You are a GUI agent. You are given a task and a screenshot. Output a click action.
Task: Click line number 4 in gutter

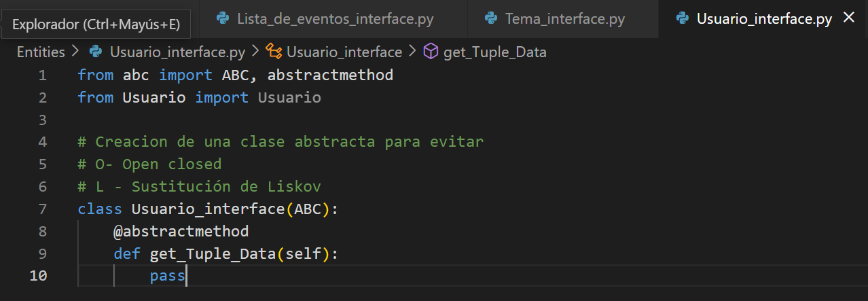click(43, 142)
